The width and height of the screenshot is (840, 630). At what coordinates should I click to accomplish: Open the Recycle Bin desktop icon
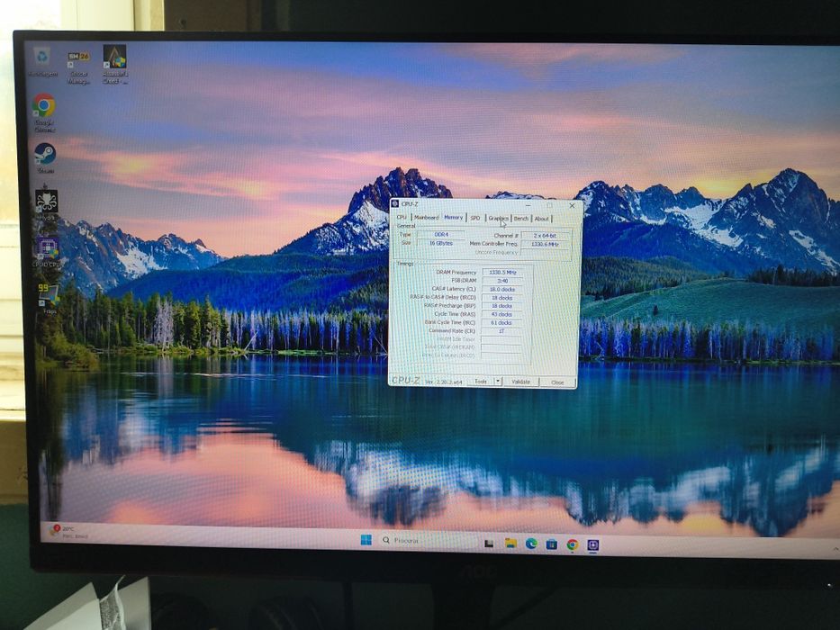(x=42, y=61)
